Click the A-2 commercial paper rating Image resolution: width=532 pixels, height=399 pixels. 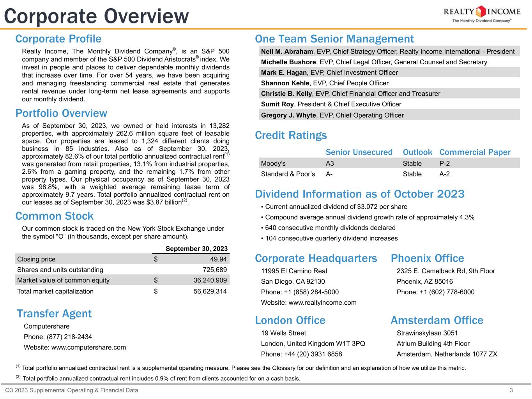coord(445,174)
